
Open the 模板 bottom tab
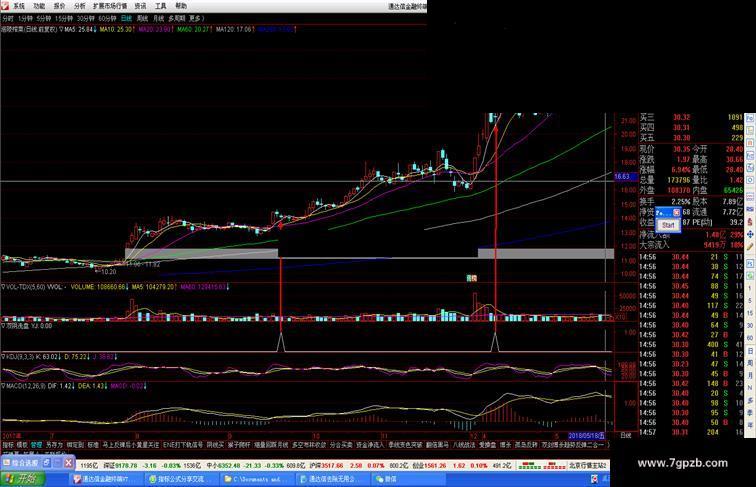click(x=23, y=445)
